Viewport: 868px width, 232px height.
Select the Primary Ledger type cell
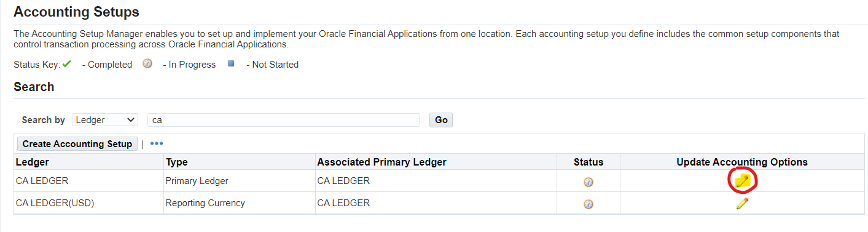197,181
